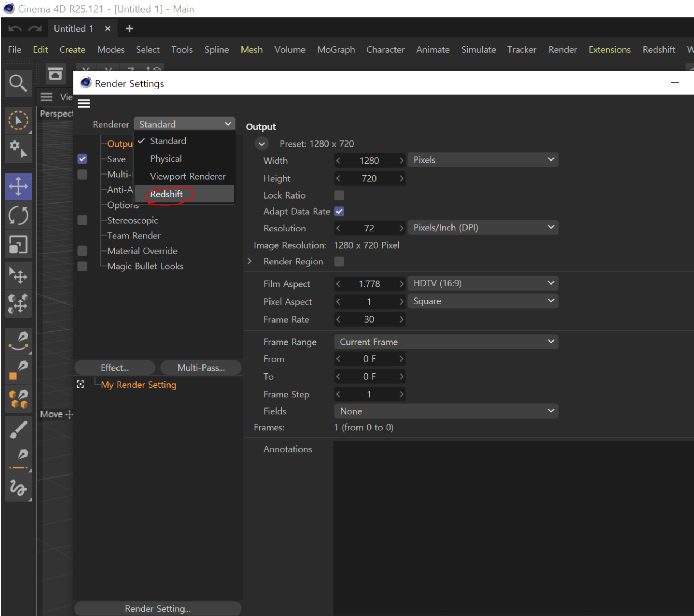Close the Untitled 1 tab

pos(107,29)
